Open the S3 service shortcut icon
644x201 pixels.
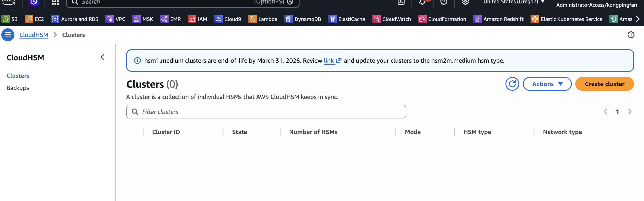[5, 19]
